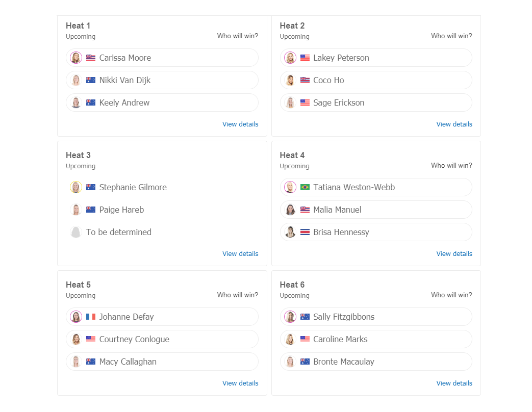Pick Nikki Van Dijk to win Heat 1

tap(162, 80)
